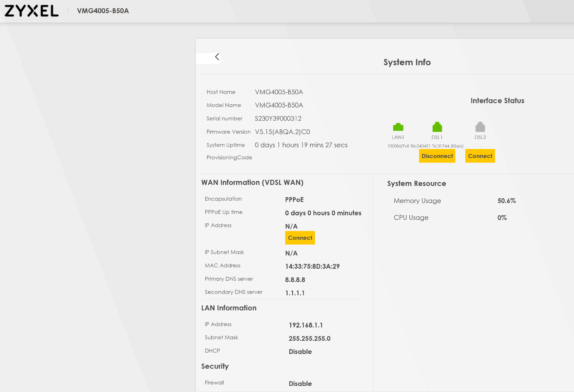Viewport: 574px width, 392px height.
Task: Click the PPPoE encapsulation value
Action: pyautogui.click(x=294, y=200)
